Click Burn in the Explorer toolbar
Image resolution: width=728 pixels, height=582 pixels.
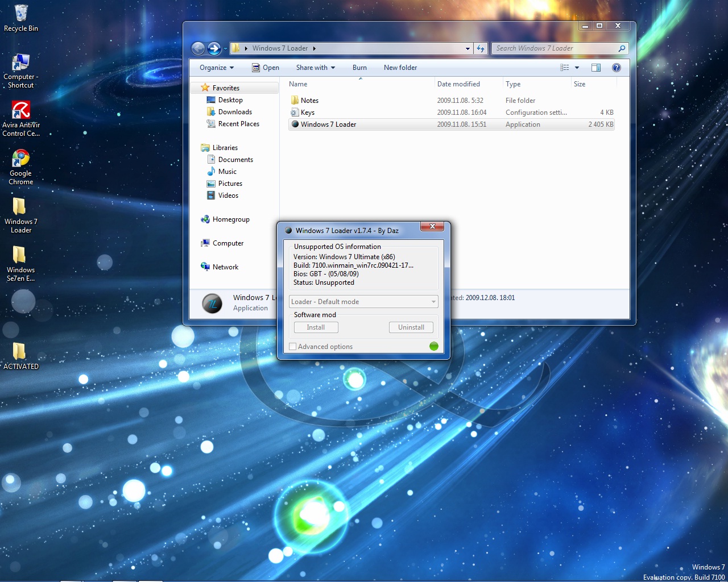(x=359, y=68)
